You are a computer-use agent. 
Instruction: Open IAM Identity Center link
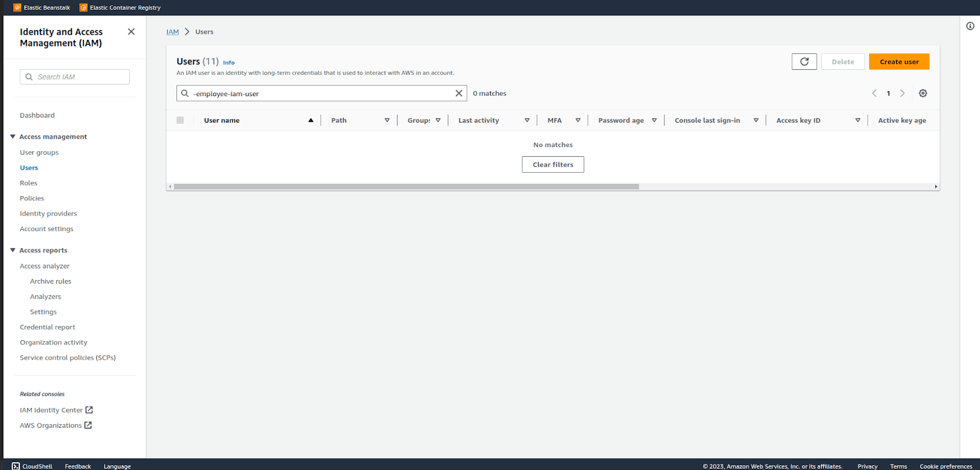(x=51, y=411)
